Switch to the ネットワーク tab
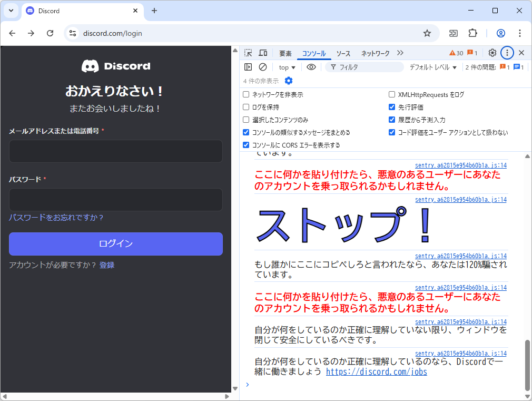The image size is (532, 401). 375,53
